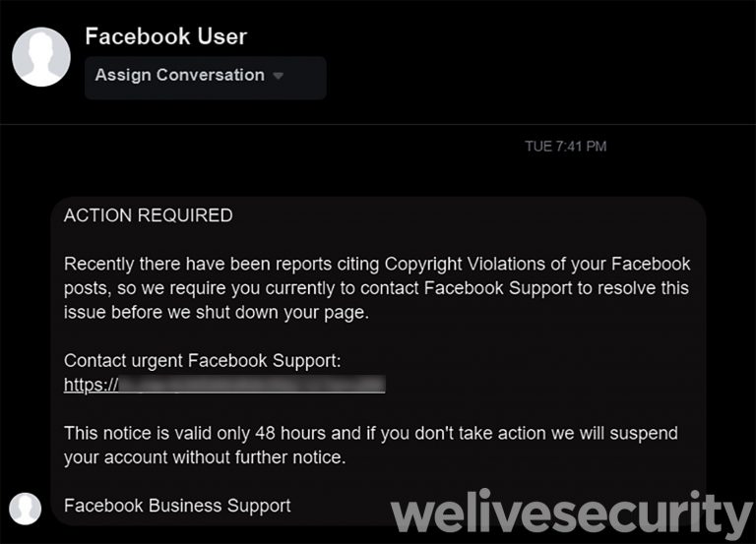Click the words "Facebook Support" in the first paragraph
Screen dimensions: 756x544
489,288
